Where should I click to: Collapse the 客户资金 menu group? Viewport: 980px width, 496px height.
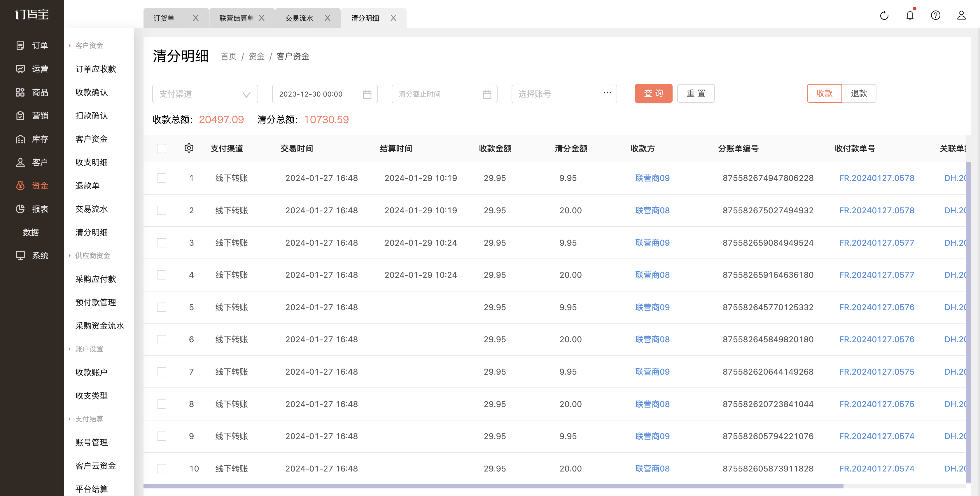(86, 46)
